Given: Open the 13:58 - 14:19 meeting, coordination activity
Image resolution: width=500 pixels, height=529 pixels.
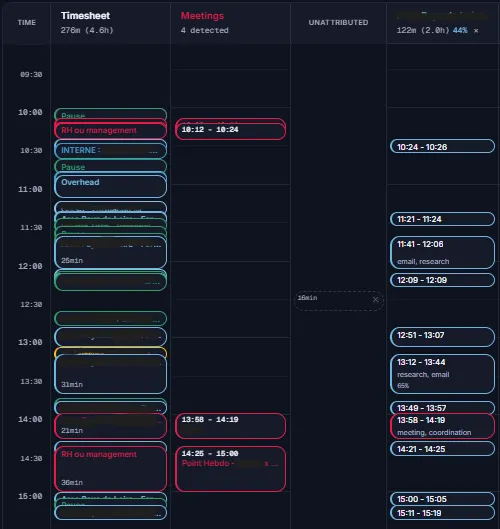Looking at the screenshot, I should click(x=442, y=426).
